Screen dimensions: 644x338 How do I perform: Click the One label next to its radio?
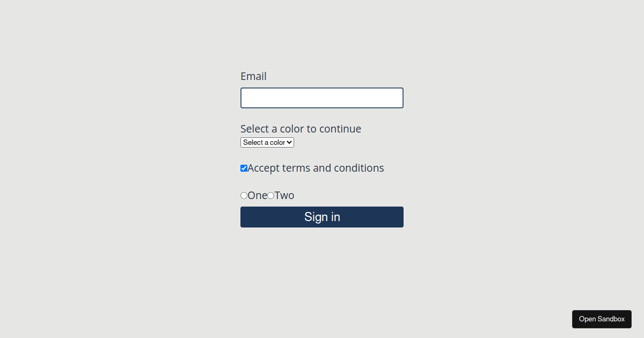pos(256,195)
